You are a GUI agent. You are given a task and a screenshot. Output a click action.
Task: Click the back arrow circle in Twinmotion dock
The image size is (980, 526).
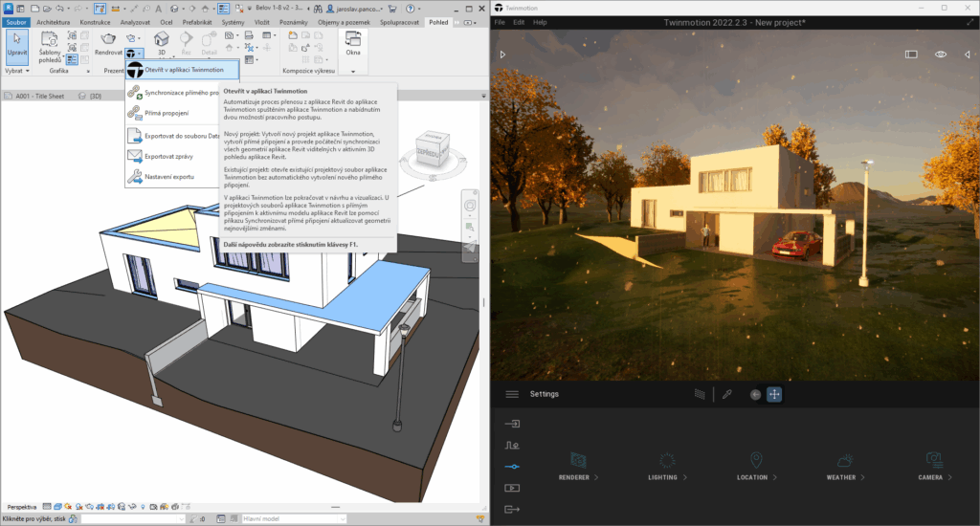[x=755, y=394]
